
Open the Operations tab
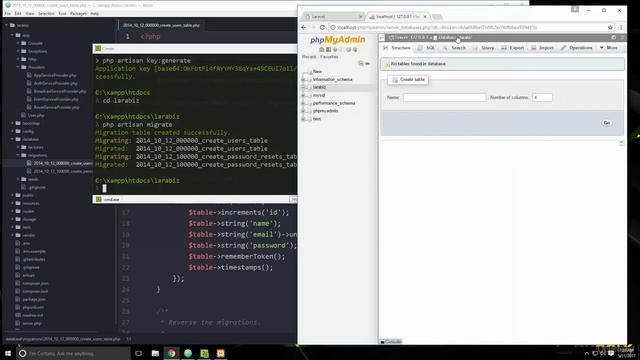(x=576, y=48)
